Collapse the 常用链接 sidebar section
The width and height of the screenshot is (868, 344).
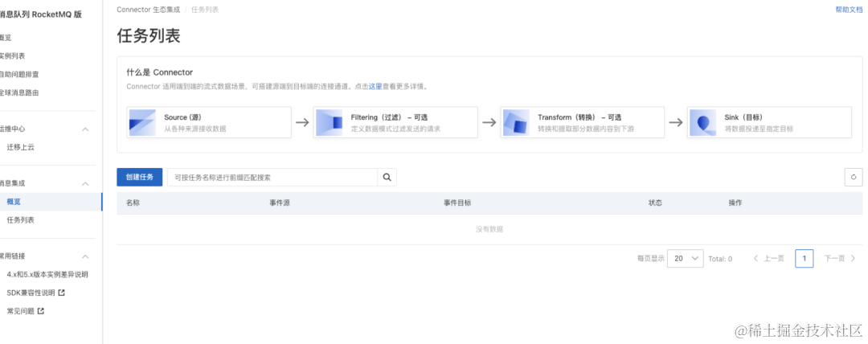tap(85, 256)
